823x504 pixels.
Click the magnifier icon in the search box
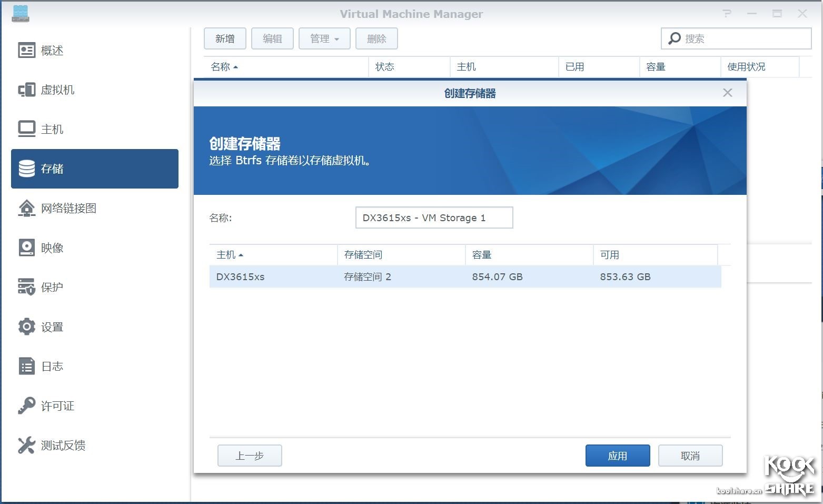(675, 38)
